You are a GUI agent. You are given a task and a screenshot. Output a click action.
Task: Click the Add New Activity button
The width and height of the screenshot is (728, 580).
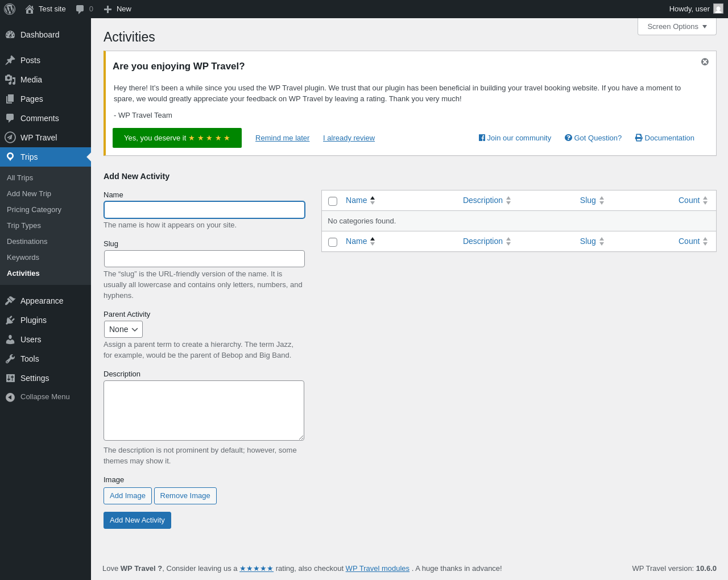(x=137, y=520)
